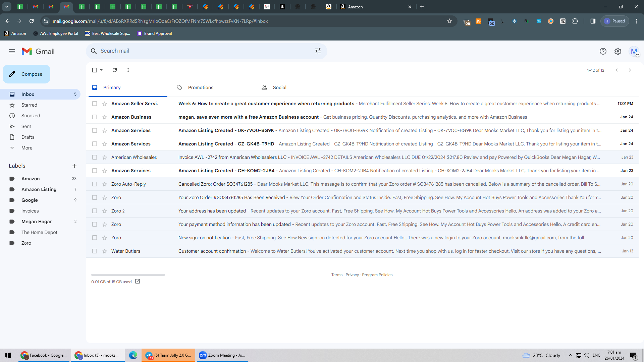Open the Inbox folder in sidebar
Screen dimensions: 644x362
click(x=40, y=94)
